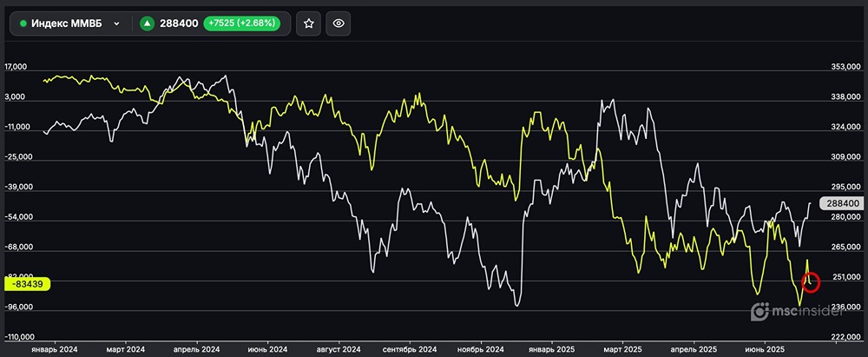Click the сентябрь 2024 date label
Screen dimensions: 868x357
pos(409,348)
